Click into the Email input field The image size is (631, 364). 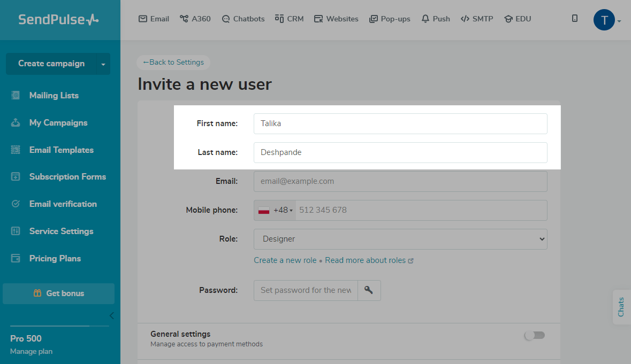400,181
